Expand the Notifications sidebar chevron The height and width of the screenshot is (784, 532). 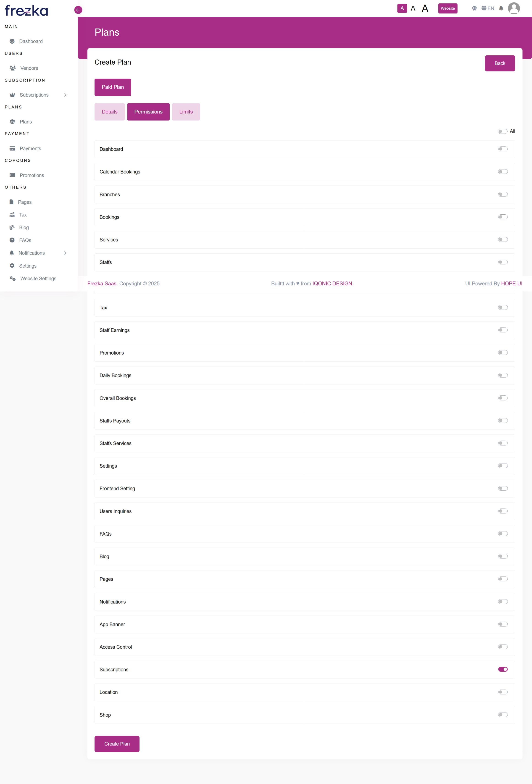click(66, 253)
